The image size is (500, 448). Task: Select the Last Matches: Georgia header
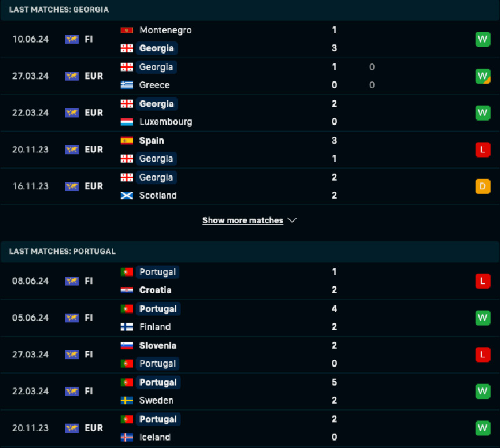coord(59,9)
